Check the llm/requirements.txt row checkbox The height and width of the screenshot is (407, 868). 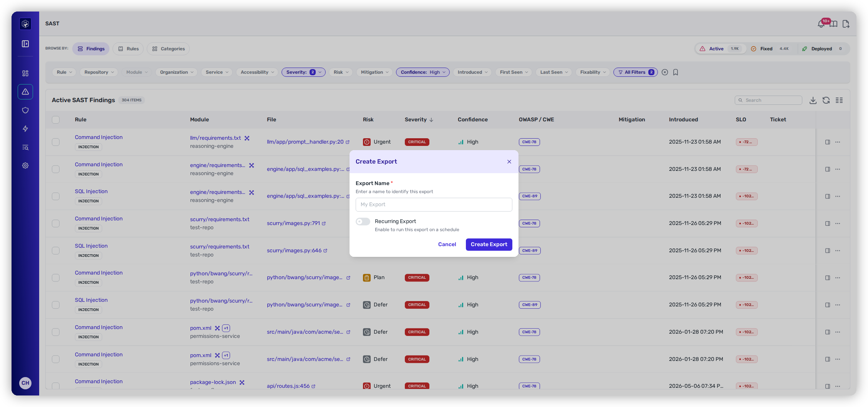pyautogui.click(x=56, y=142)
